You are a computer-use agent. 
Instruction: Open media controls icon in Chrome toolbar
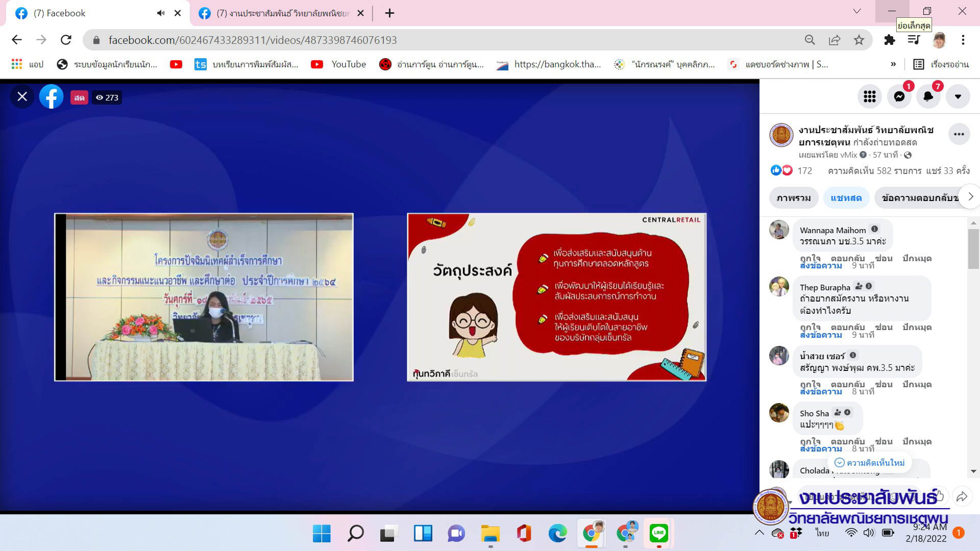tap(914, 40)
